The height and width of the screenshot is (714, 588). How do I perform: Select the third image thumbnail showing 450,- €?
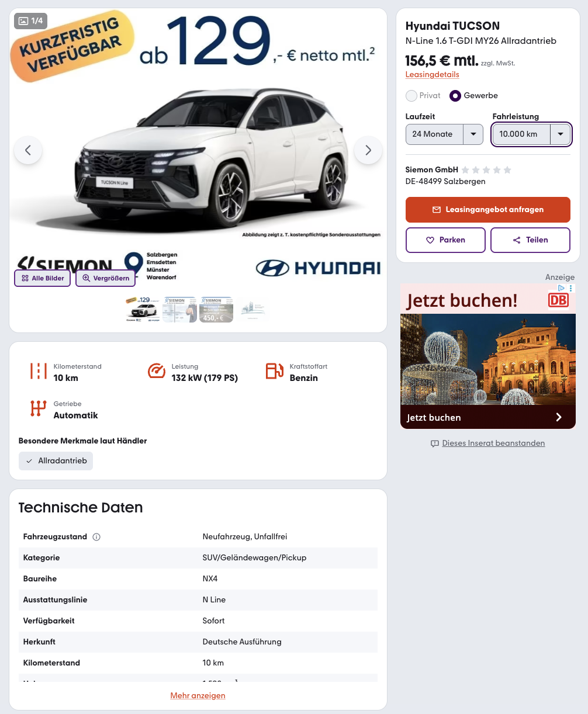tap(216, 309)
